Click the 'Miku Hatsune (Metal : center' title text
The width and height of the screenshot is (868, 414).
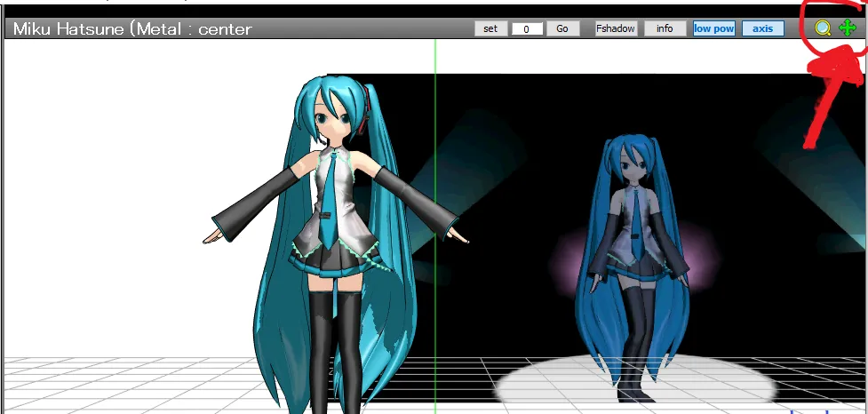[132, 28]
